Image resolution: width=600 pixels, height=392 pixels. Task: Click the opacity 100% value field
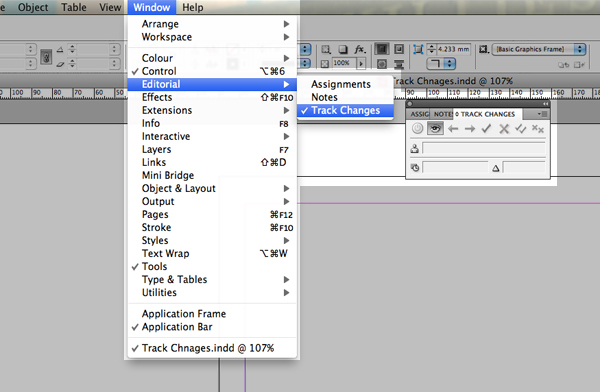[344, 63]
